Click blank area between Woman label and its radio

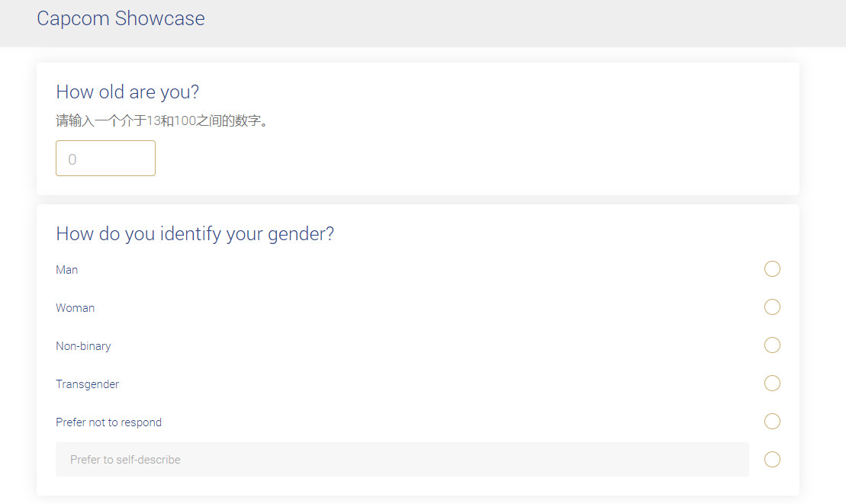point(420,308)
